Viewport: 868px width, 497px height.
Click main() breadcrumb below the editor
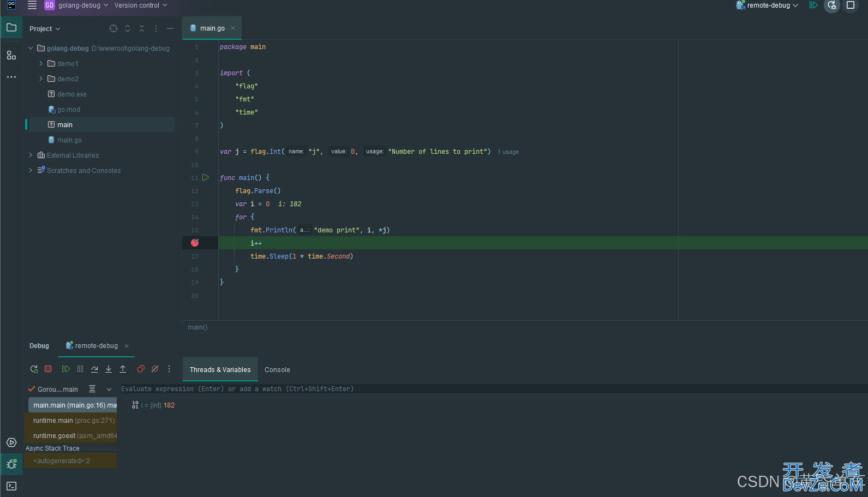tap(197, 327)
